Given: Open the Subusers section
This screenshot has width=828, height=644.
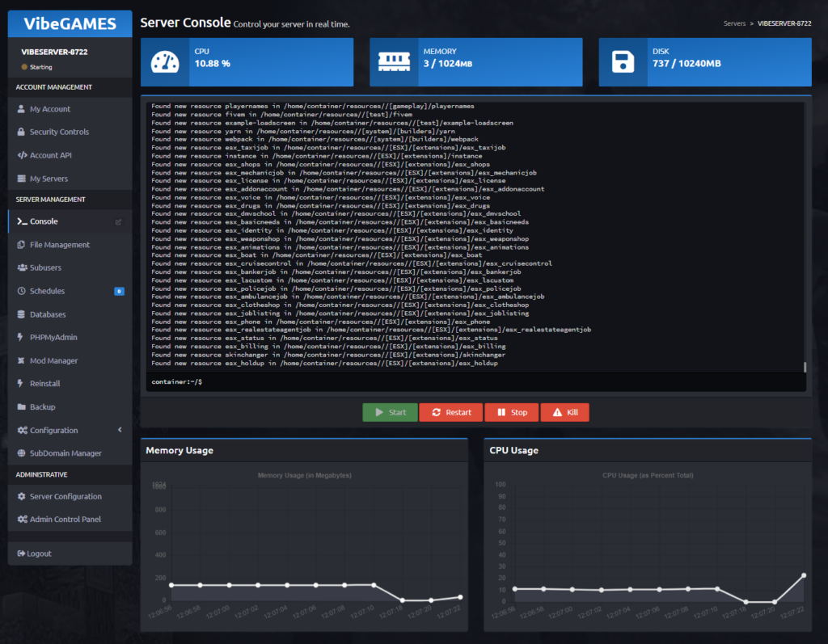Looking at the screenshot, I should click(70, 267).
